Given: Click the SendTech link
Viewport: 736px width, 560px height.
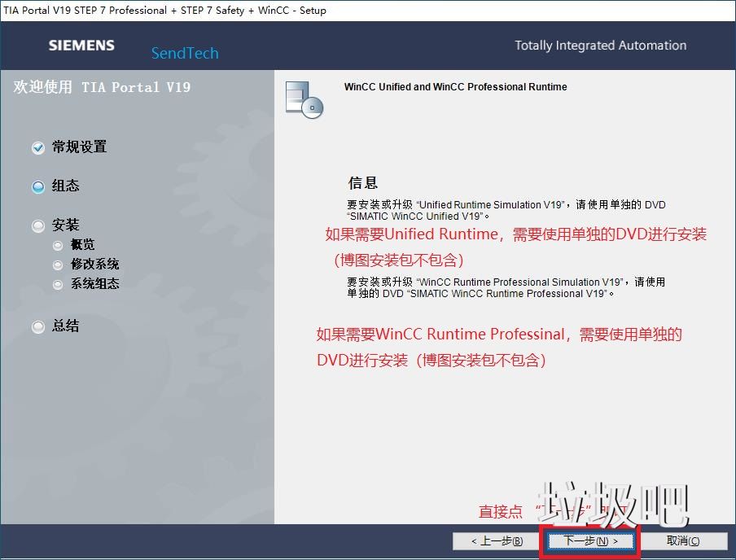Looking at the screenshot, I should point(185,54).
